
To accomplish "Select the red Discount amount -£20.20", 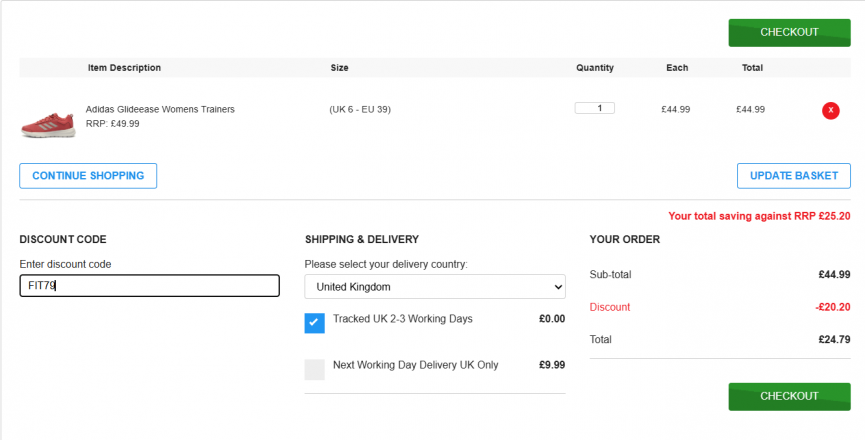I will [x=832, y=307].
